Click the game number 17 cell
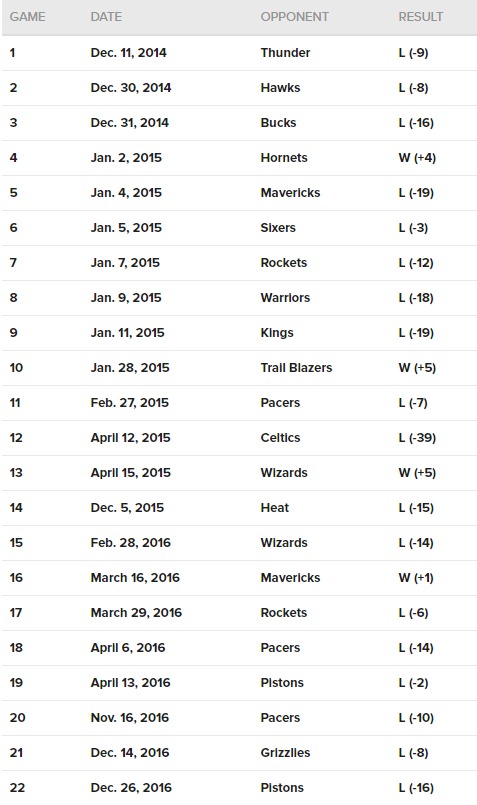The width and height of the screenshot is (477, 805). click(x=16, y=612)
